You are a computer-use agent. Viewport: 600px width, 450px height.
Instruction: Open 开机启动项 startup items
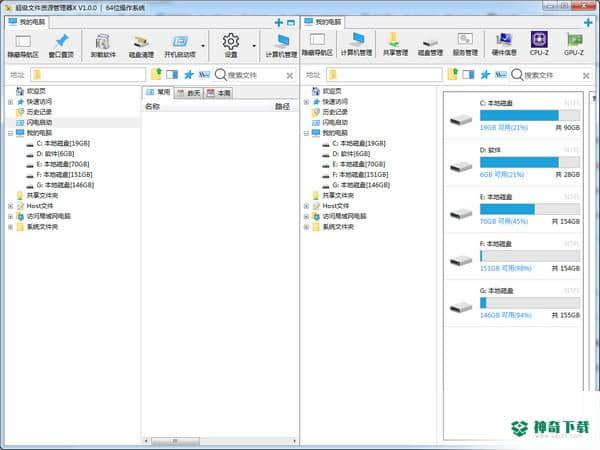click(x=180, y=46)
